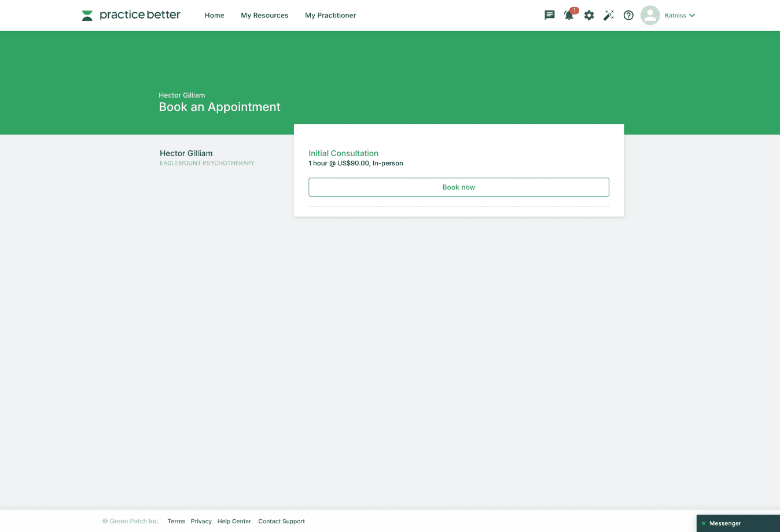Open the settings gear icon
Image resolution: width=780 pixels, height=532 pixels.
589,16
